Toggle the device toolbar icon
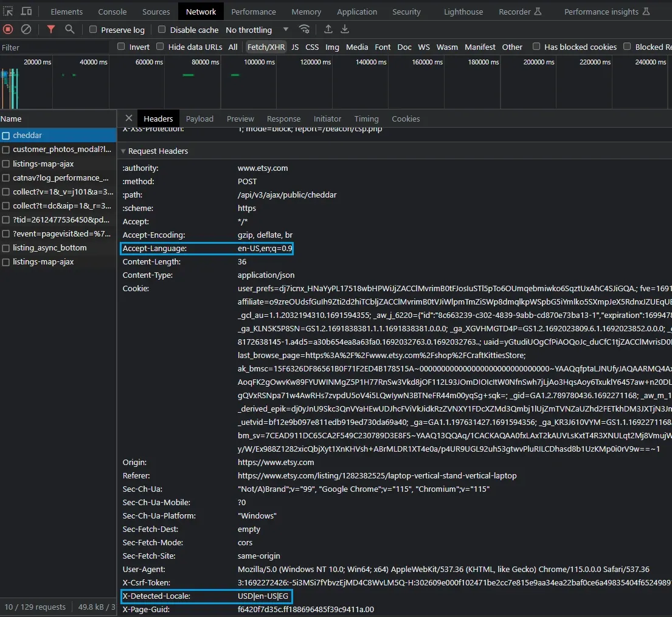This screenshot has width=672, height=617. 27,12
